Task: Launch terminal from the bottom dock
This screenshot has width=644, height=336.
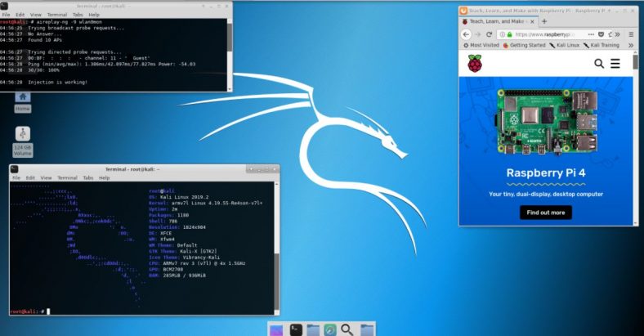Action: point(296,329)
